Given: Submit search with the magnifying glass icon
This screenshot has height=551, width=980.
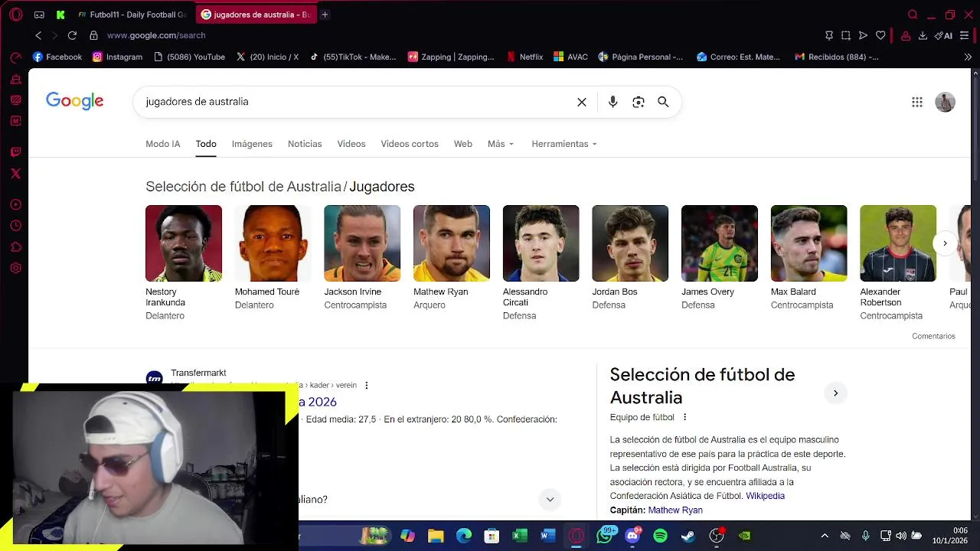Looking at the screenshot, I should tap(663, 102).
